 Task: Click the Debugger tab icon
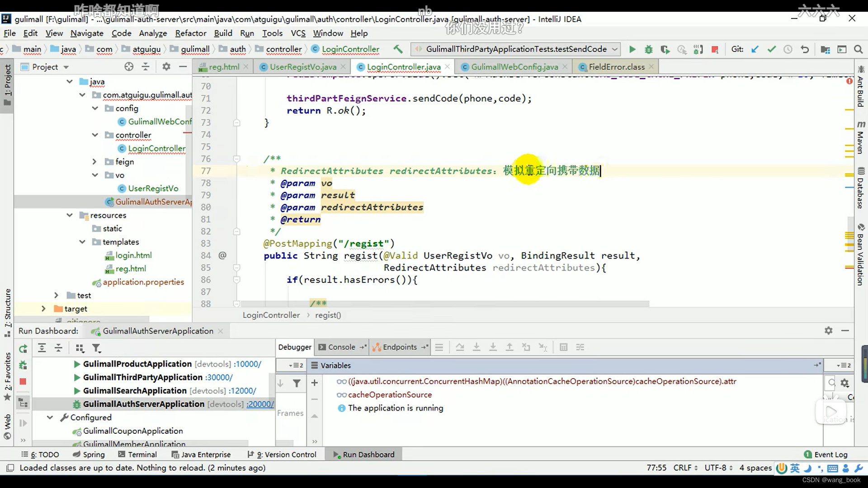(x=293, y=347)
